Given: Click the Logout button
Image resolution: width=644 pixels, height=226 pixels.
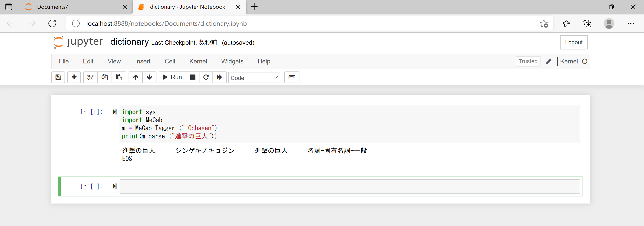Looking at the screenshot, I should (574, 42).
